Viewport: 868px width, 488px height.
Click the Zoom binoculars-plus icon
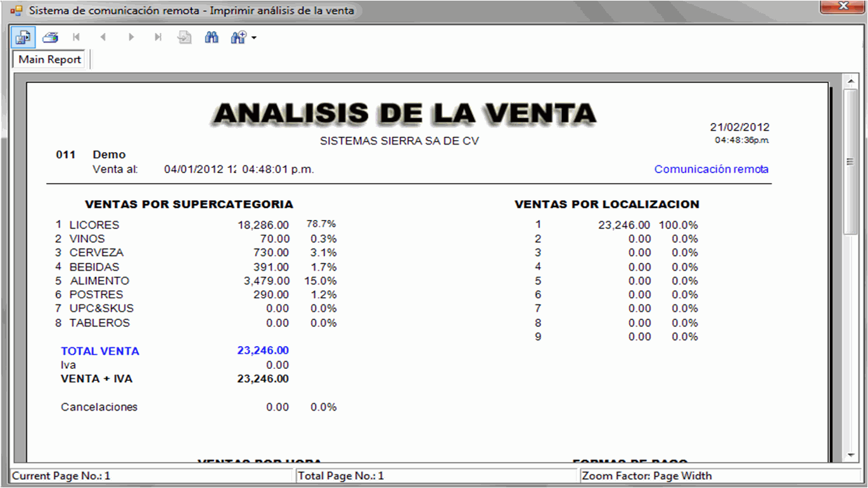pyautogui.click(x=238, y=37)
